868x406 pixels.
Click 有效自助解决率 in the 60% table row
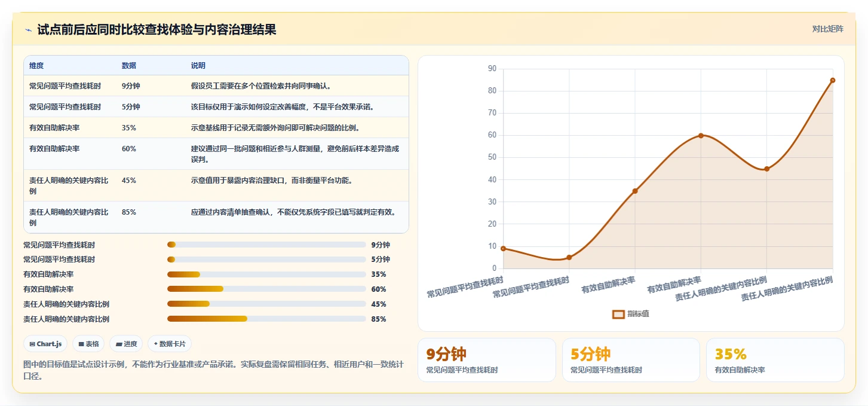[x=54, y=149]
